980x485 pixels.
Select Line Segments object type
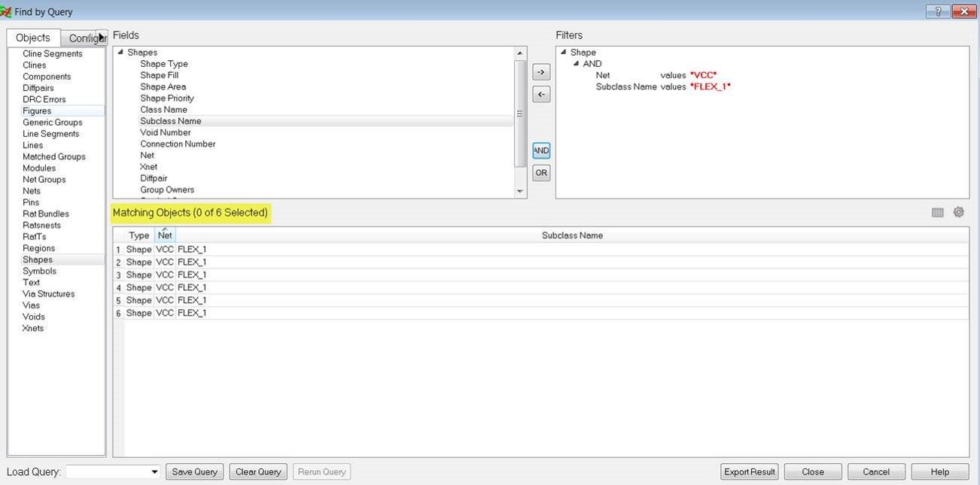click(x=50, y=134)
